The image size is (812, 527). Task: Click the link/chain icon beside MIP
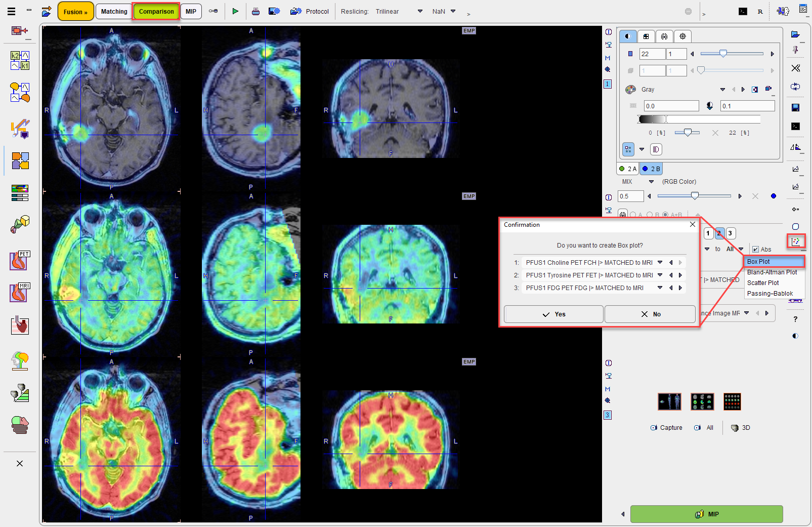[213, 11]
